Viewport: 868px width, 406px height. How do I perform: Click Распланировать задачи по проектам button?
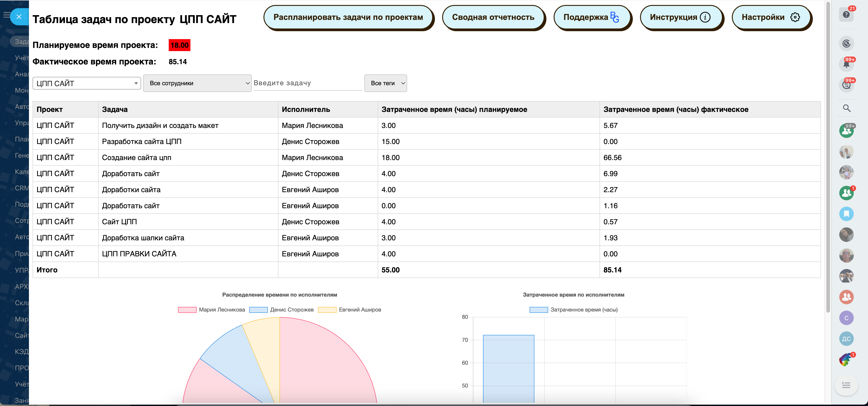point(348,17)
